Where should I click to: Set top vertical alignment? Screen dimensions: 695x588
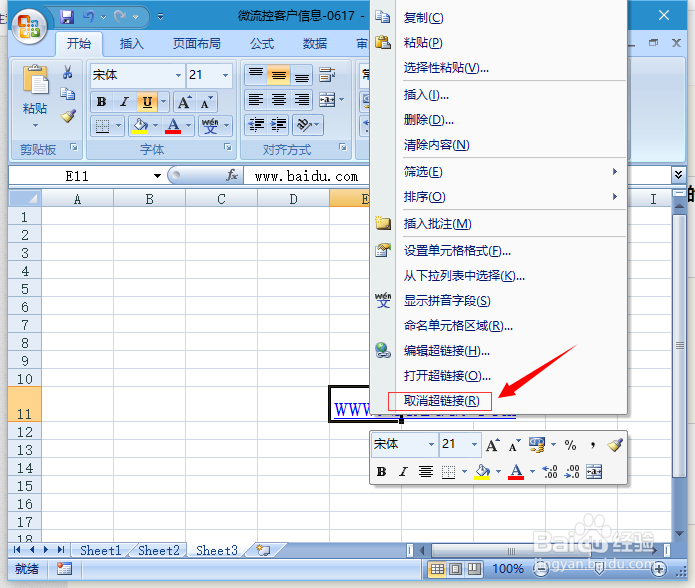[256, 74]
